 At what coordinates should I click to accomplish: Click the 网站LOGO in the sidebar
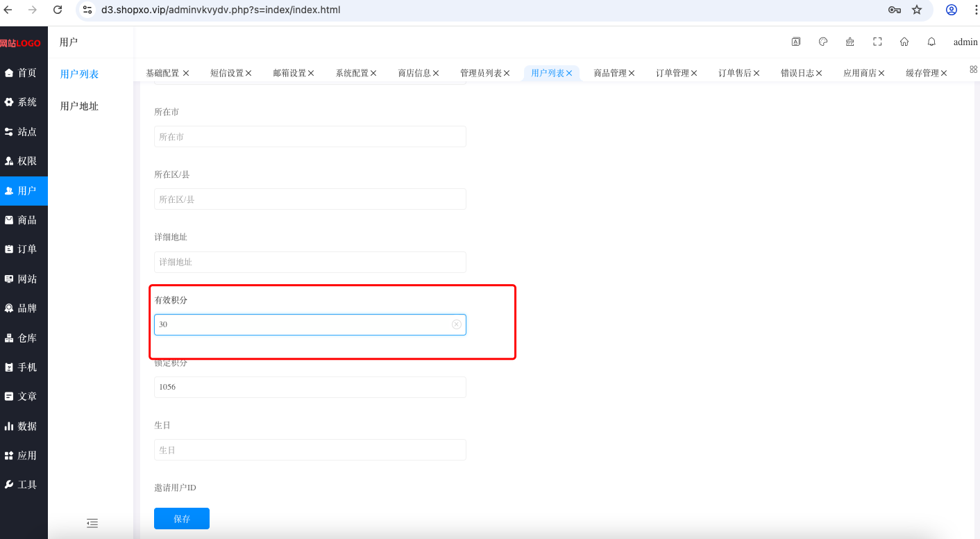[x=20, y=43]
